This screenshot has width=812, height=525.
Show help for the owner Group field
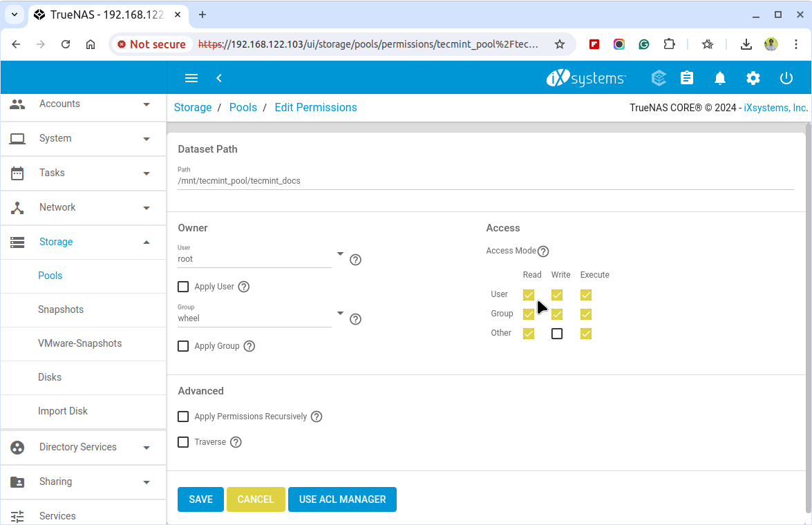(x=355, y=319)
